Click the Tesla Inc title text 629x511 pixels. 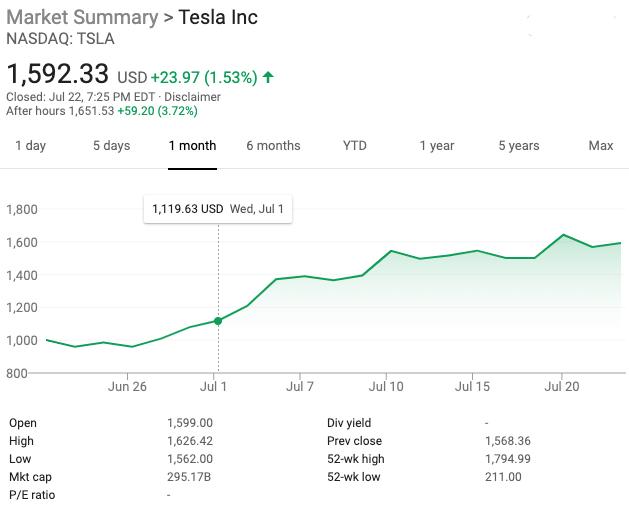tap(218, 18)
